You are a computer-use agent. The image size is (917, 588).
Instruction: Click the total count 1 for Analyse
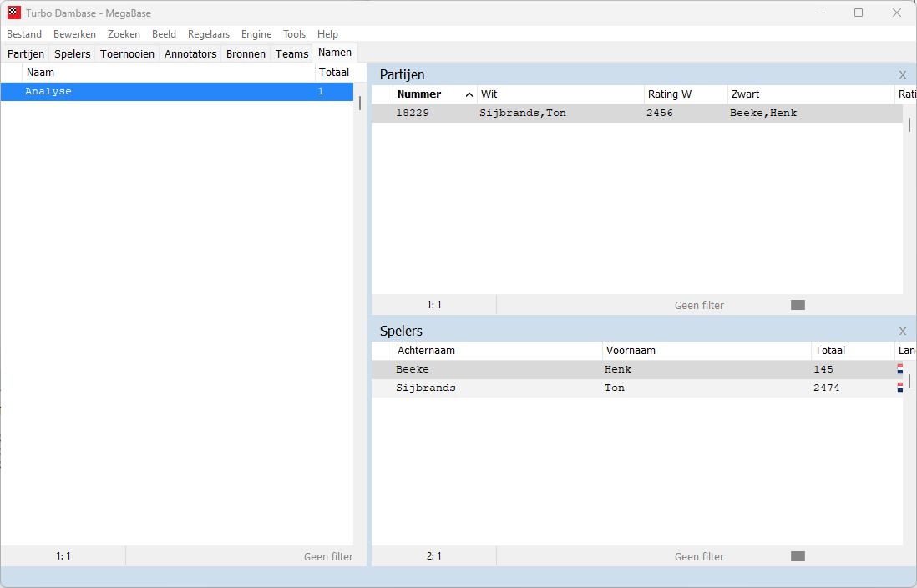click(321, 91)
